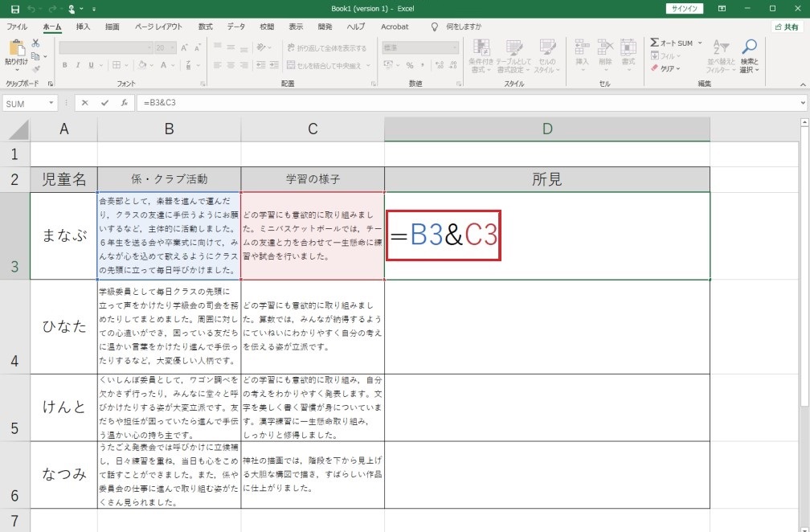
Task: Toggle Underline formatting
Action: coord(92,65)
